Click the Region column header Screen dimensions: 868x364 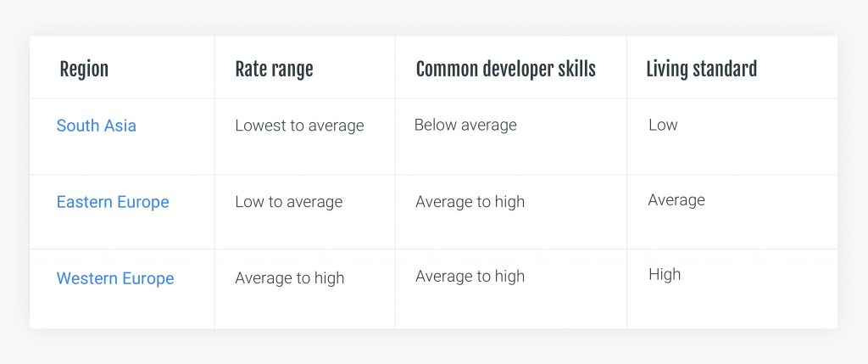(x=84, y=70)
